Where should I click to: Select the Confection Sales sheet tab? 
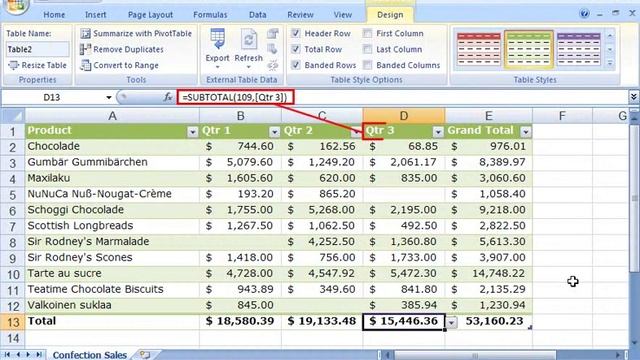pos(89,355)
